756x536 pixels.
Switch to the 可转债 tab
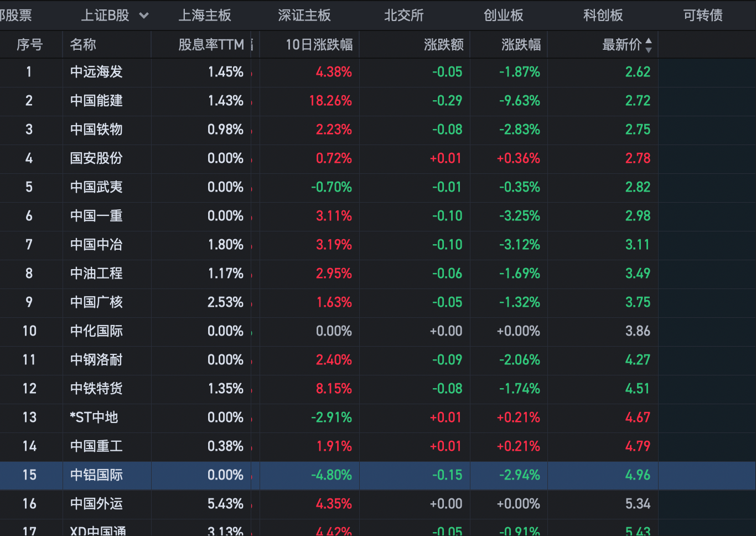click(702, 16)
